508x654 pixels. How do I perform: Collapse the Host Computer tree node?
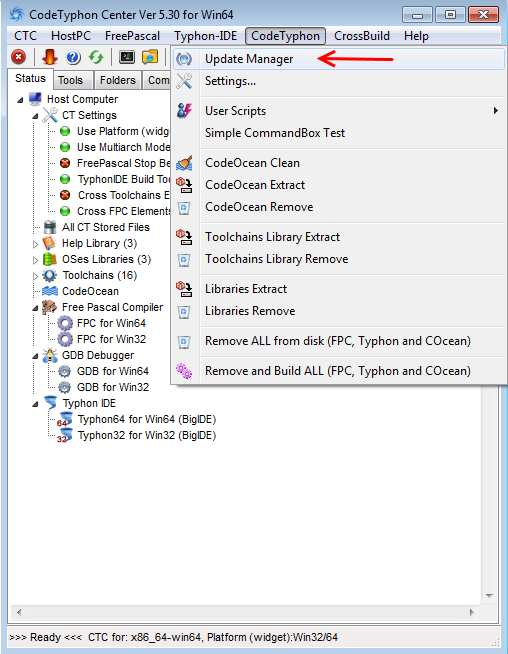tap(20, 100)
